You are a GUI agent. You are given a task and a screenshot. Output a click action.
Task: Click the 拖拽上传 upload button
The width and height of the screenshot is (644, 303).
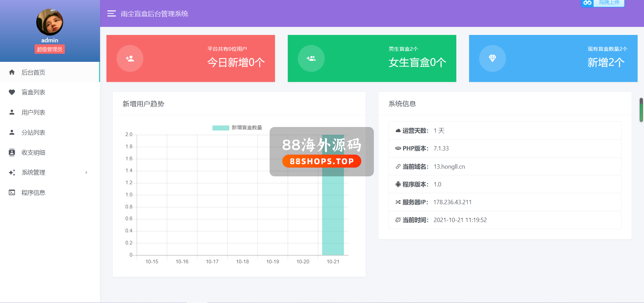608,3
